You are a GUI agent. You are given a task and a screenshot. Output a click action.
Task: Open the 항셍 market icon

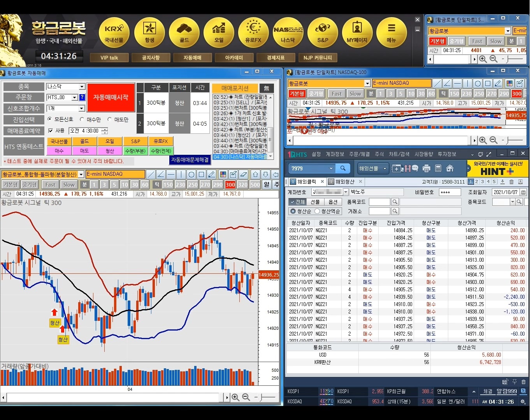pos(149,33)
